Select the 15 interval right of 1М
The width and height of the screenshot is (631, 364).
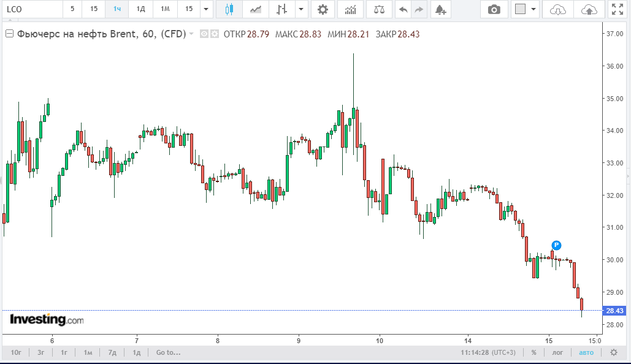(x=189, y=9)
